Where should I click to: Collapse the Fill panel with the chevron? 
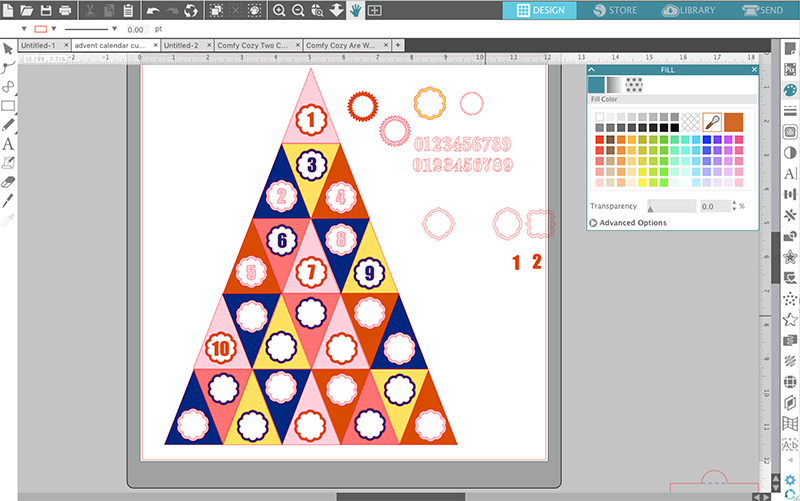(x=592, y=69)
